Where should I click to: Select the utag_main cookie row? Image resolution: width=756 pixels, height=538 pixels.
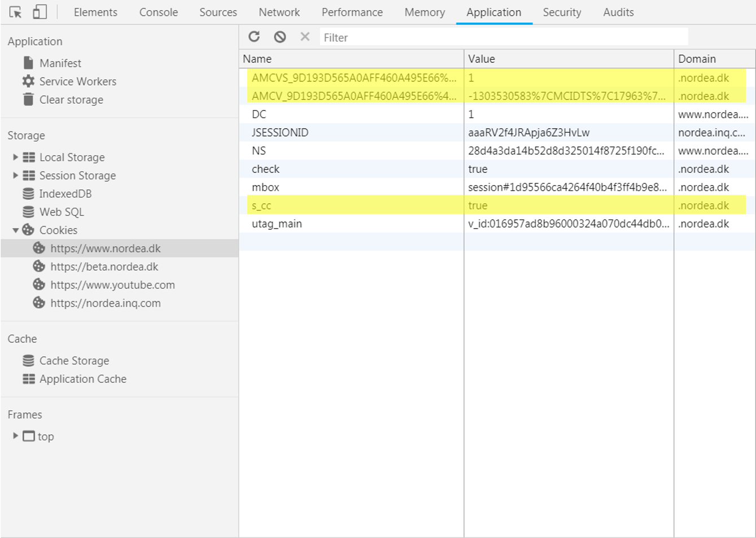[x=497, y=224]
